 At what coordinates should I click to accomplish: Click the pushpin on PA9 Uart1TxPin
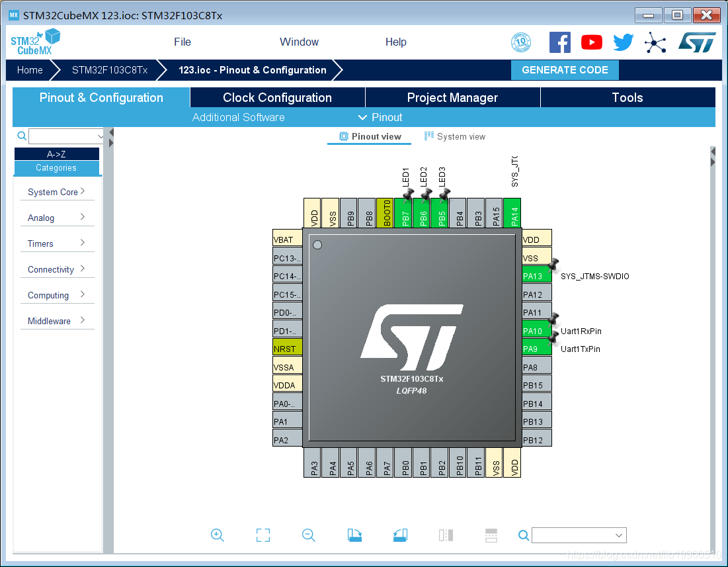(553, 337)
